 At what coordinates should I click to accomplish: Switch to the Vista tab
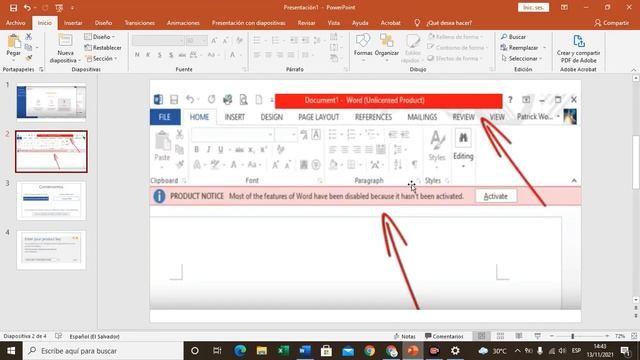(x=333, y=23)
